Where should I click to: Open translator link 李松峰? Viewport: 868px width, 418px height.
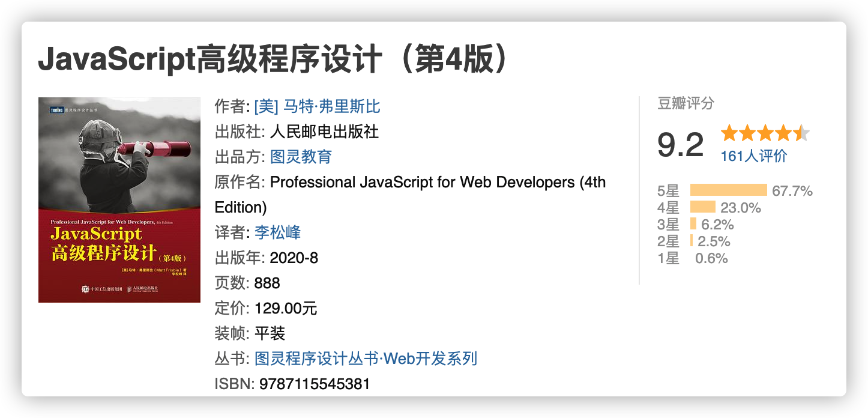[x=277, y=232]
